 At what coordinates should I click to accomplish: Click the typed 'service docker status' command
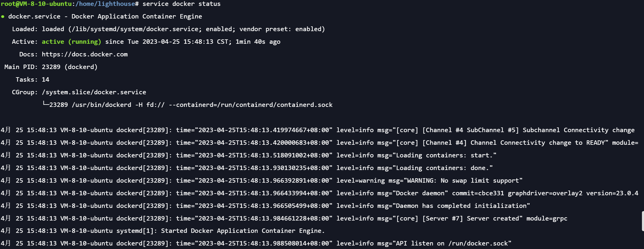(181, 4)
